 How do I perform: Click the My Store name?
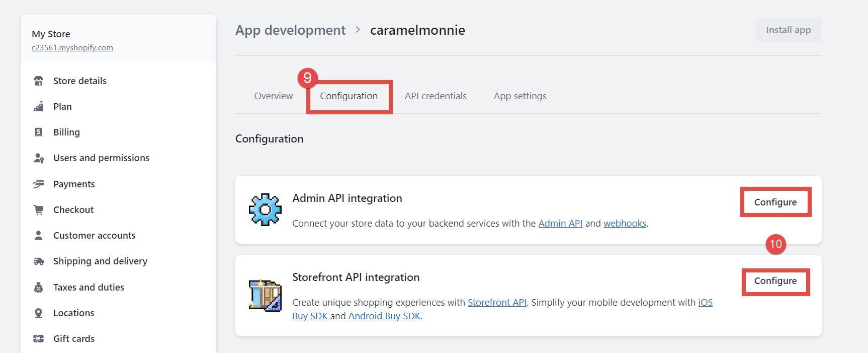point(51,34)
